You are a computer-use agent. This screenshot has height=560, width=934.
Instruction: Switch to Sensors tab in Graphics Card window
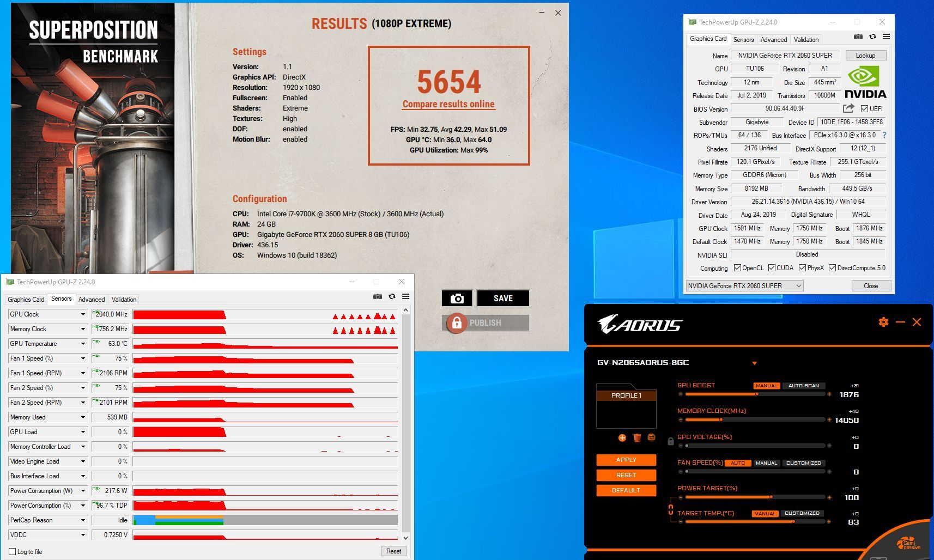click(x=743, y=39)
